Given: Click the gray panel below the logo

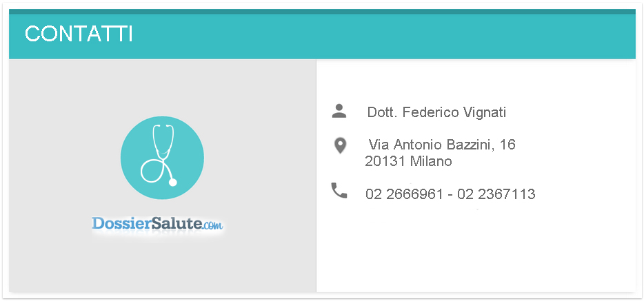Looking at the screenshot, I should (x=162, y=264).
